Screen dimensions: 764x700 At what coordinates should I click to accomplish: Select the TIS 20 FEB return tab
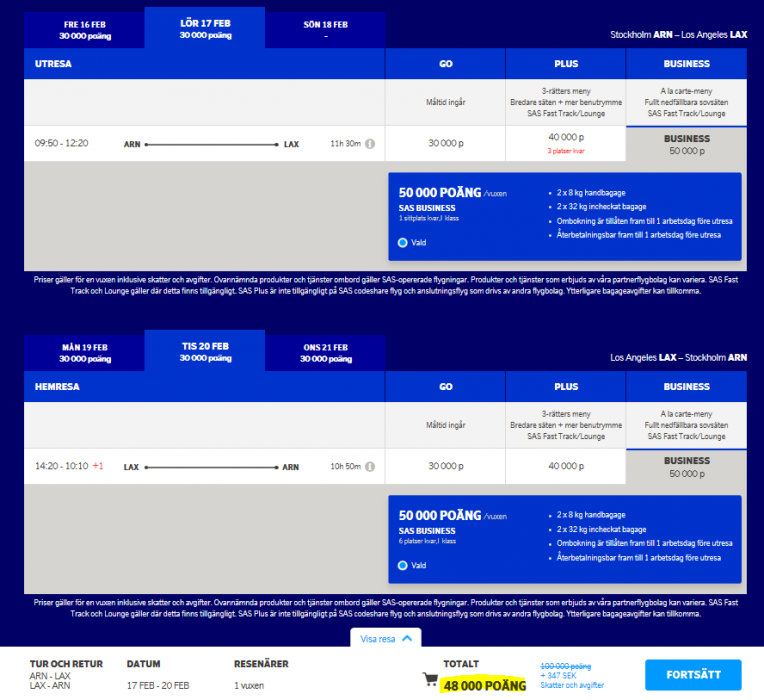click(205, 350)
